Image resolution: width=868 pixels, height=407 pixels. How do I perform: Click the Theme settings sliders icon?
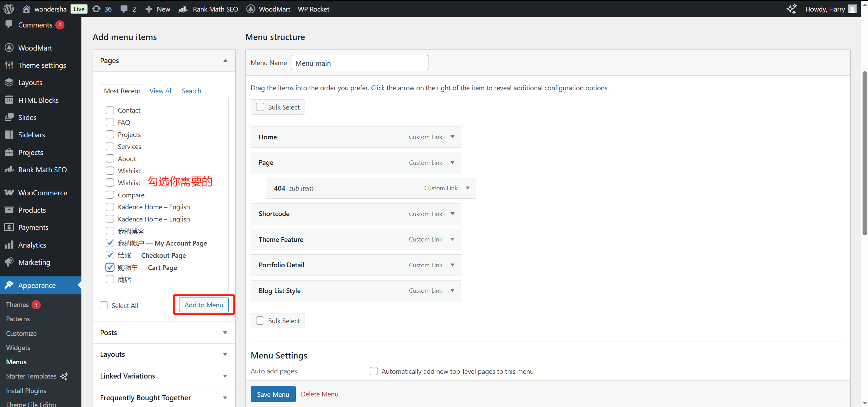(9, 65)
